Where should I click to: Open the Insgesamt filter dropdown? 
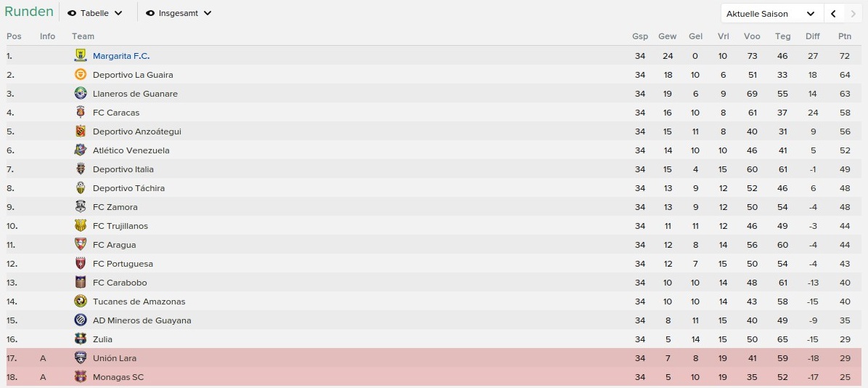[179, 13]
